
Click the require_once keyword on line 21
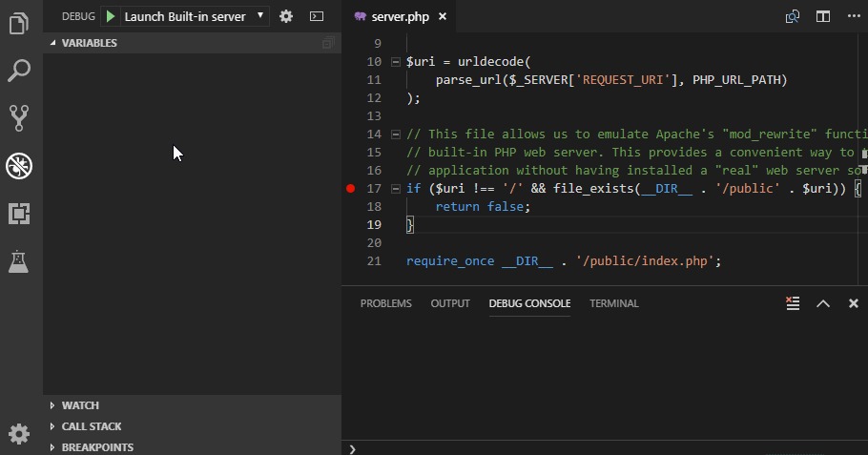click(x=450, y=260)
